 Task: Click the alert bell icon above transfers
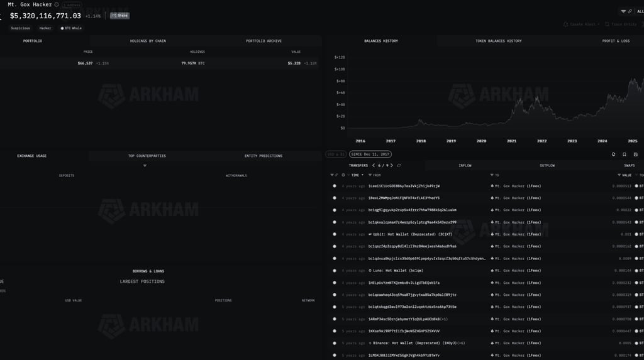(x=614, y=155)
